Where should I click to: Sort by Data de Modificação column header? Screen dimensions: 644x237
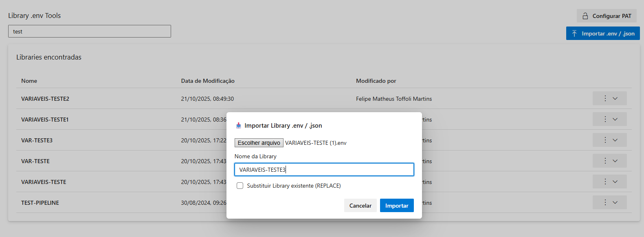click(208, 81)
